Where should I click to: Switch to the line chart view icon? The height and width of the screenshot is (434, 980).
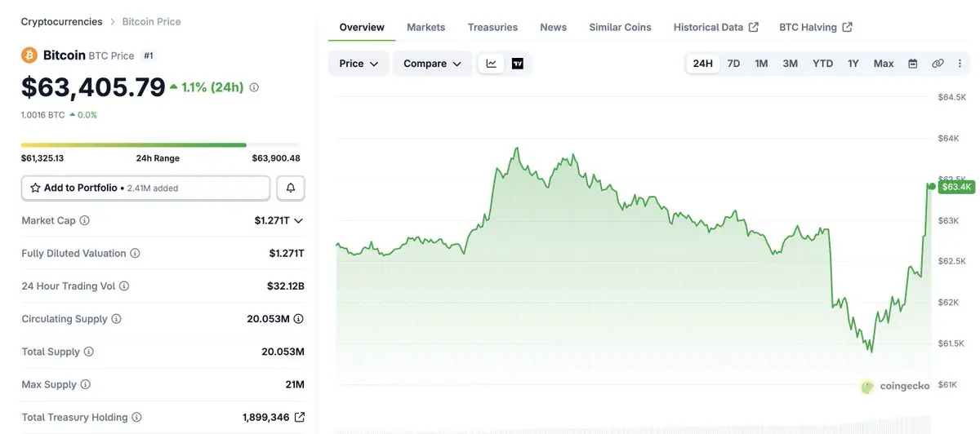(492, 64)
